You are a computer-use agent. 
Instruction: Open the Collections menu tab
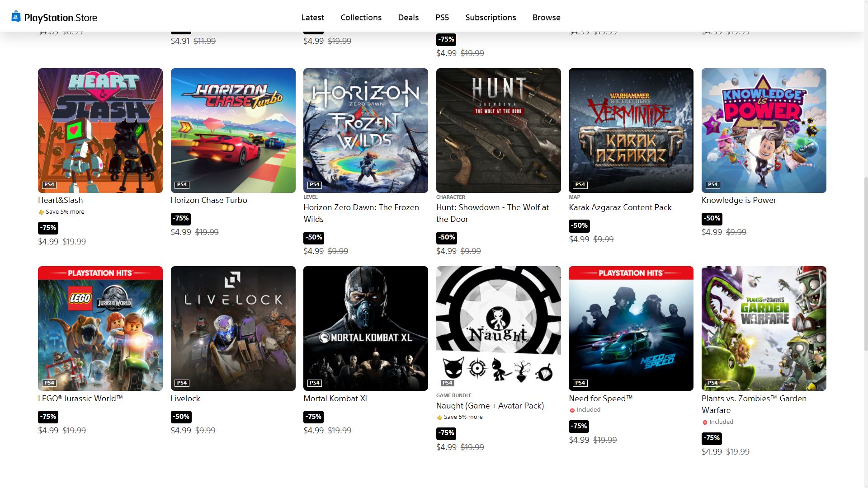[x=361, y=18]
